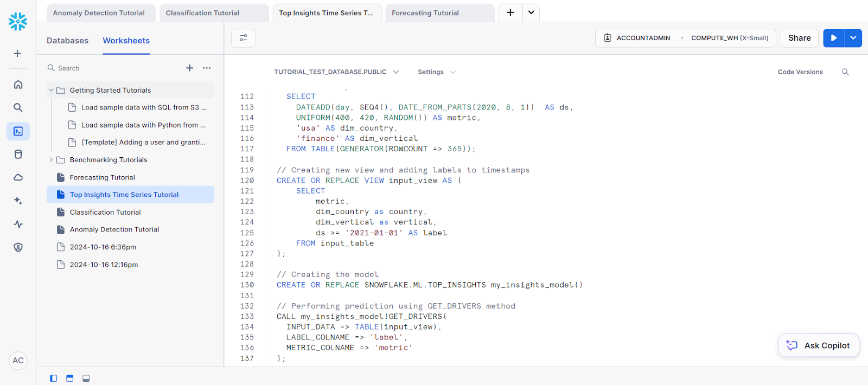Click line number 119 in the gutter

point(247,170)
